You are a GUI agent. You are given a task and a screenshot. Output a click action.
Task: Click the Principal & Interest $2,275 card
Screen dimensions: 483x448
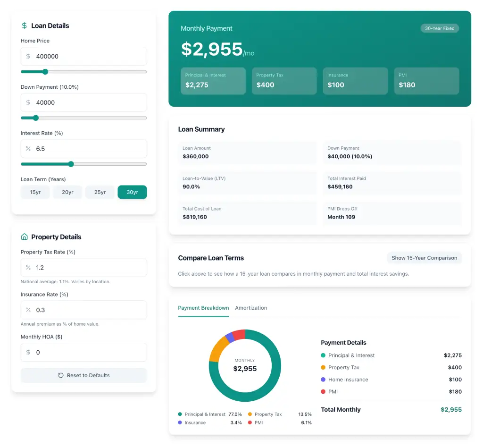point(213,81)
